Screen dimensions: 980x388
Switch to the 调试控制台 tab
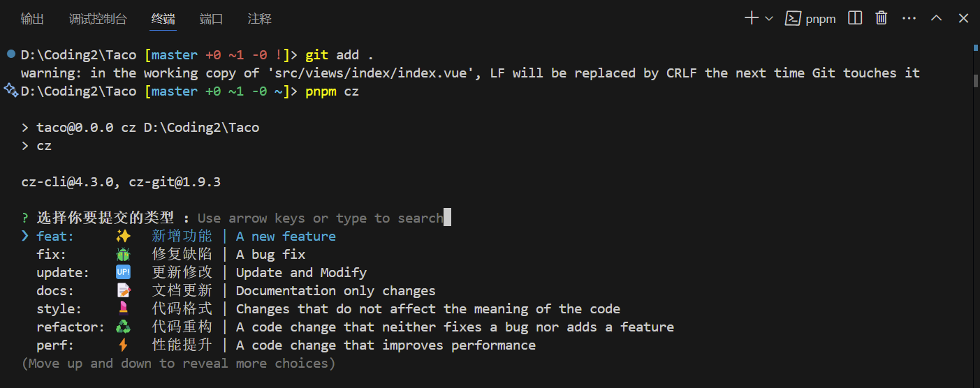coord(98,19)
